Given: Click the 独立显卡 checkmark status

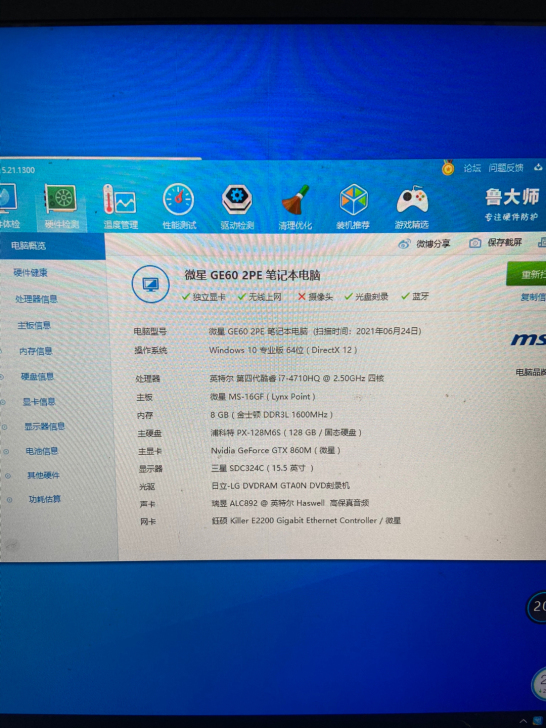Looking at the screenshot, I should tap(204, 297).
